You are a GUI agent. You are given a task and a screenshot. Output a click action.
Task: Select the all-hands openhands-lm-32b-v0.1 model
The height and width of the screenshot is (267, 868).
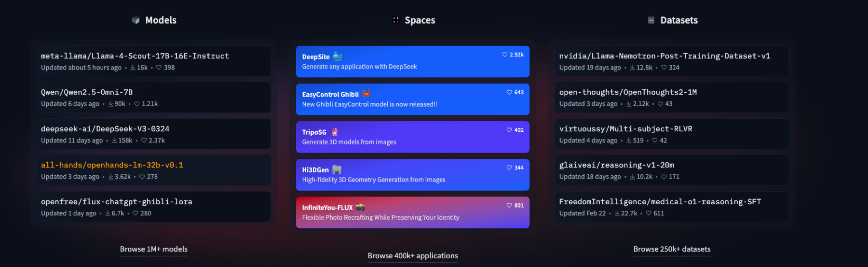click(153, 170)
